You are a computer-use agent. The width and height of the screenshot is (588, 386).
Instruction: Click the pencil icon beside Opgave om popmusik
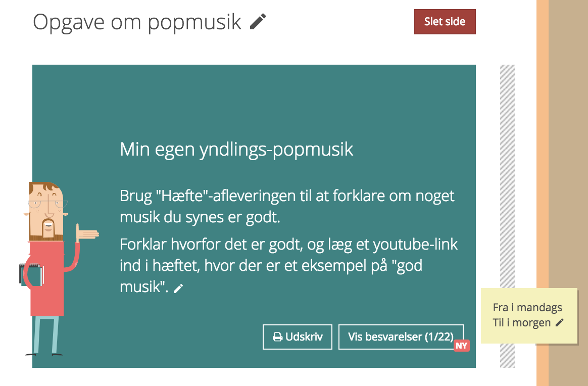pos(258,21)
